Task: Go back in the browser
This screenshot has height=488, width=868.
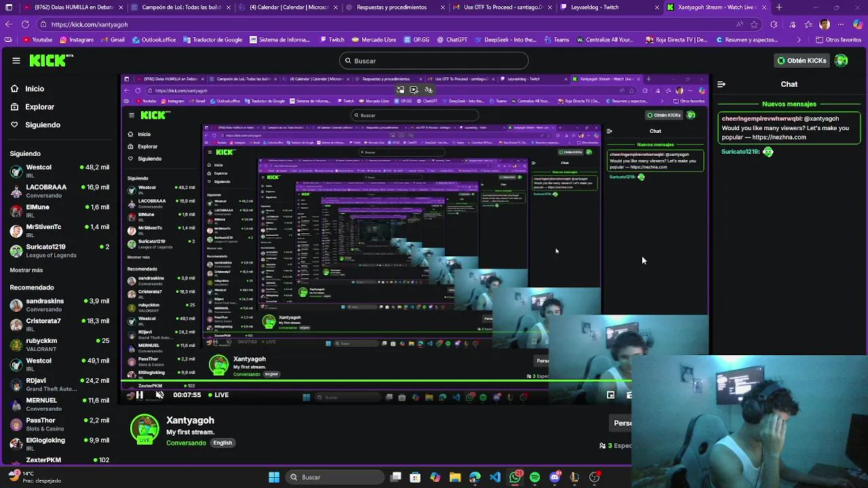Action: coord(8,24)
